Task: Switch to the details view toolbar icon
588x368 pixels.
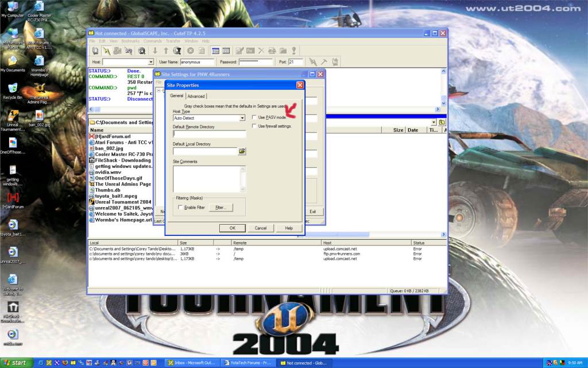Action: (x=226, y=51)
